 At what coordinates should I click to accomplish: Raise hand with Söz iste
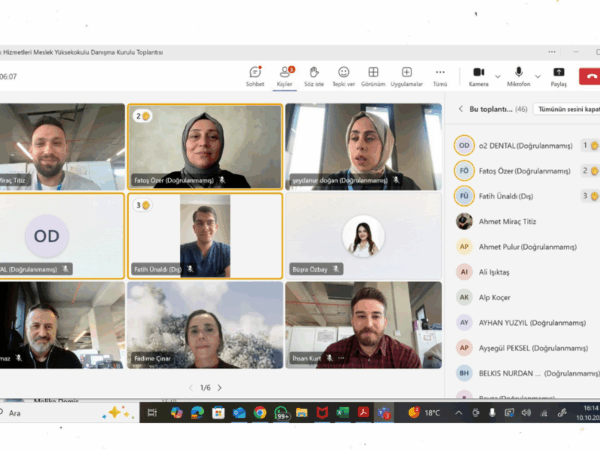pos(313,75)
